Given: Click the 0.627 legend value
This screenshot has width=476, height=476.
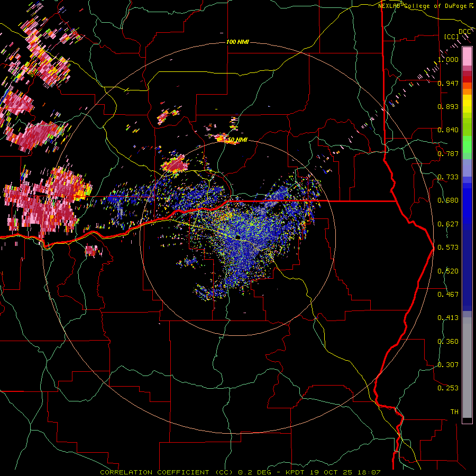Looking at the screenshot, I should [448, 224].
